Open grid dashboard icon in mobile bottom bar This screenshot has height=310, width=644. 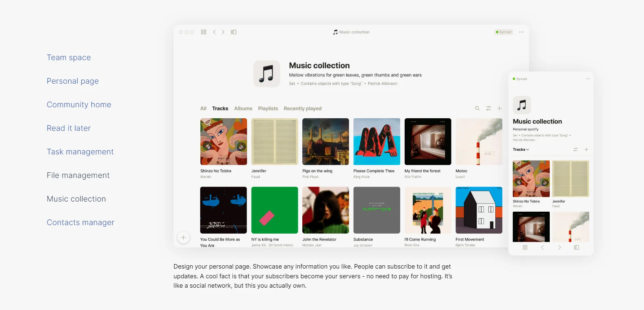525,247
